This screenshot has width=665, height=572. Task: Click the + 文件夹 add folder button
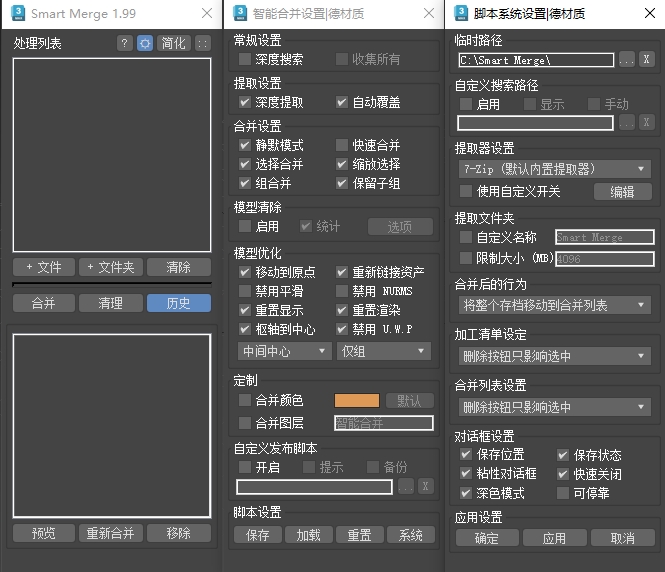tap(111, 267)
